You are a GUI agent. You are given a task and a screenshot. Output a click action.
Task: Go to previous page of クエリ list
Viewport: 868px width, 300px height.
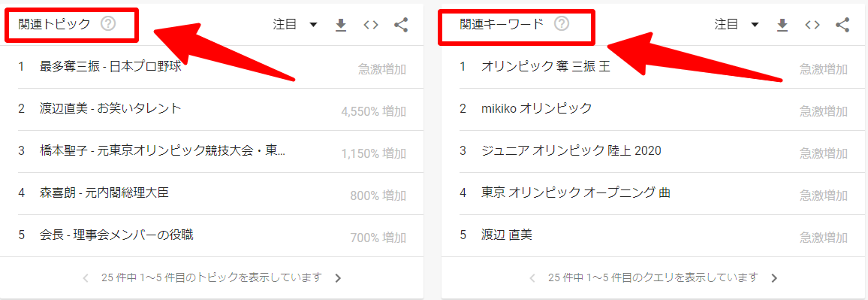tap(532, 278)
